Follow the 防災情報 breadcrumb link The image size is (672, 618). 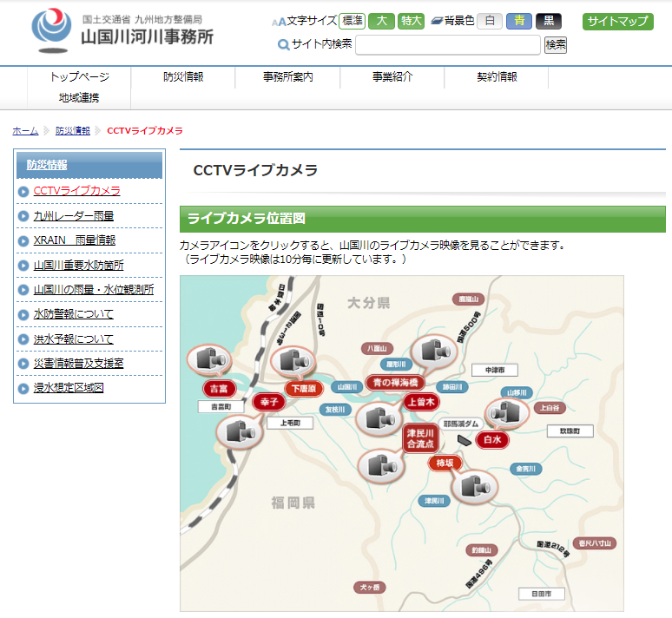point(73,131)
